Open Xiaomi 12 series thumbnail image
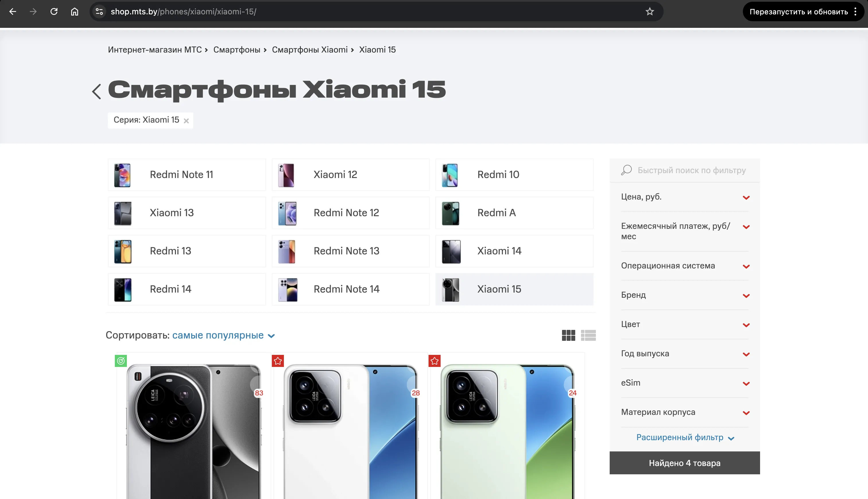The height and width of the screenshot is (499, 868). click(286, 175)
